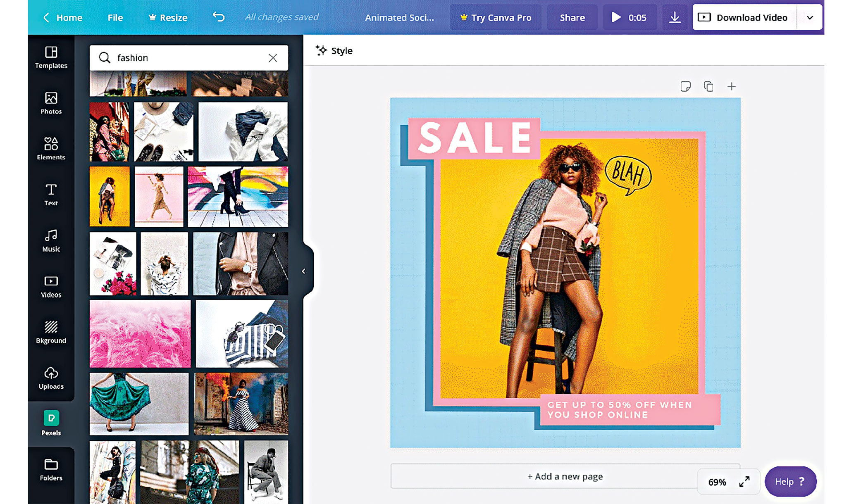Image resolution: width=868 pixels, height=504 pixels.
Task: Clear the fashion search field
Action: tap(273, 58)
